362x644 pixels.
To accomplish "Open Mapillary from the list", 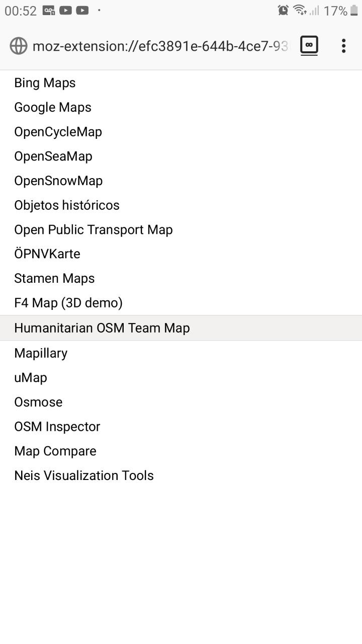I will pyautogui.click(x=181, y=353).
